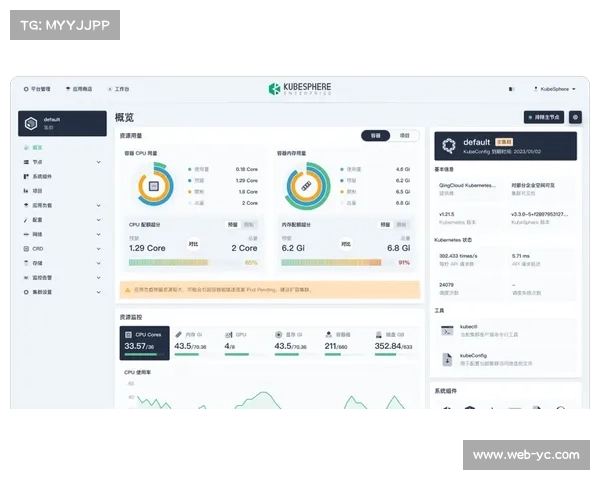Click the warning icon in orange alert banner
This screenshot has height=480, width=600.
point(127,290)
